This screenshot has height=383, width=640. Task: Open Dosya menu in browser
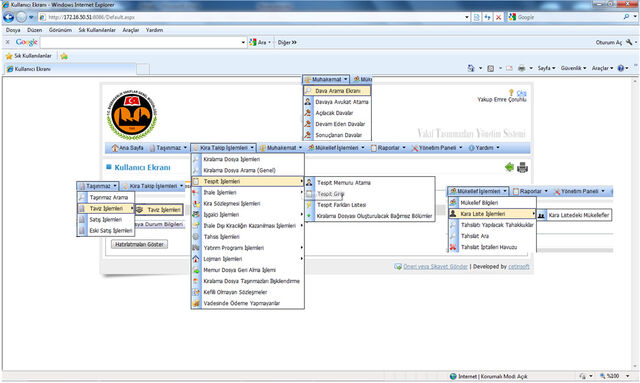click(13, 30)
